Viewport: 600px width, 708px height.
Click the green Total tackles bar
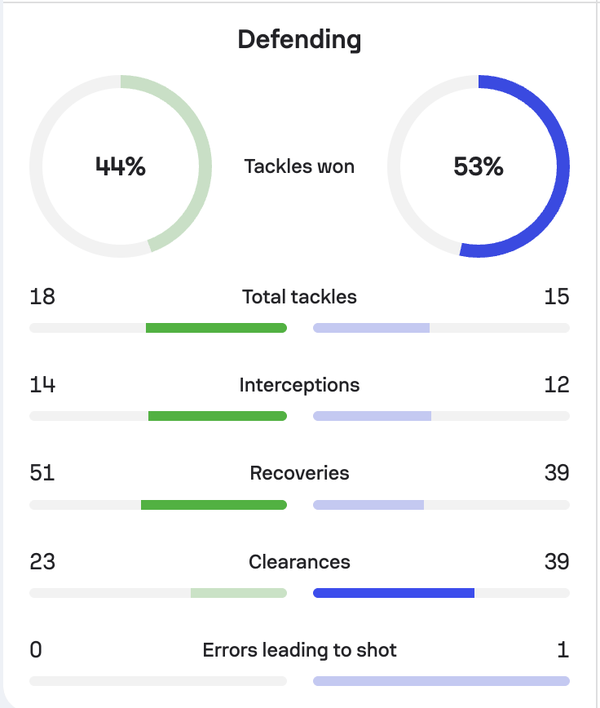(216, 328)
